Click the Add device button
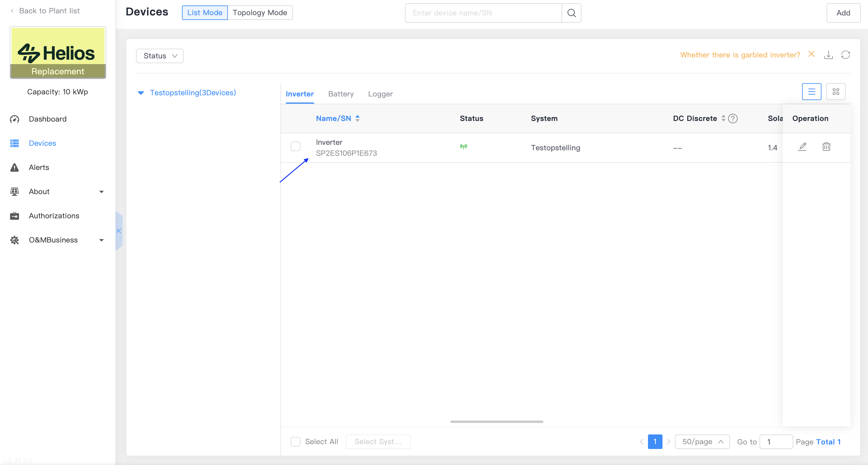Screen dimensions: 868x465 (x=843, y=13)
